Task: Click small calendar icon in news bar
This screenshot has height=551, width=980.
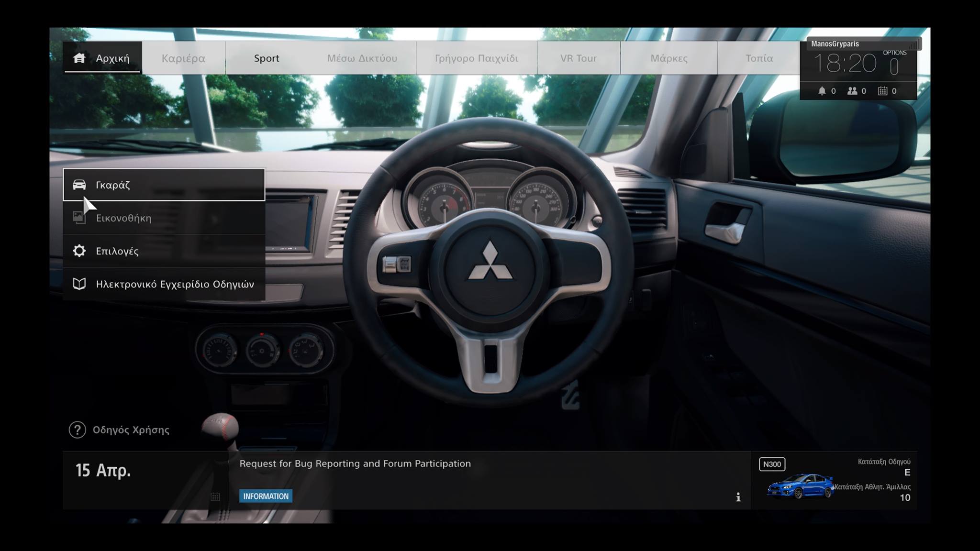Action: pyautogui.click(x=215, y=496)
